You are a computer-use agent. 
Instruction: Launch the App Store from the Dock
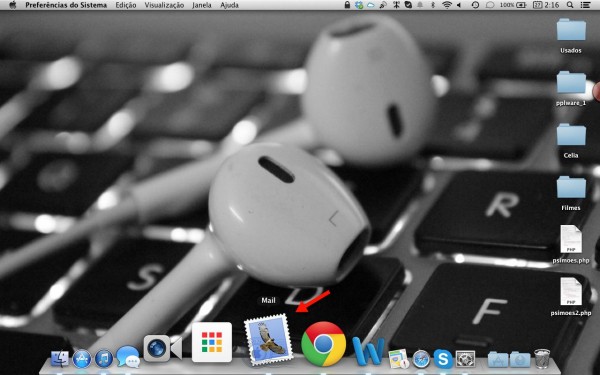tap(82, 359)
